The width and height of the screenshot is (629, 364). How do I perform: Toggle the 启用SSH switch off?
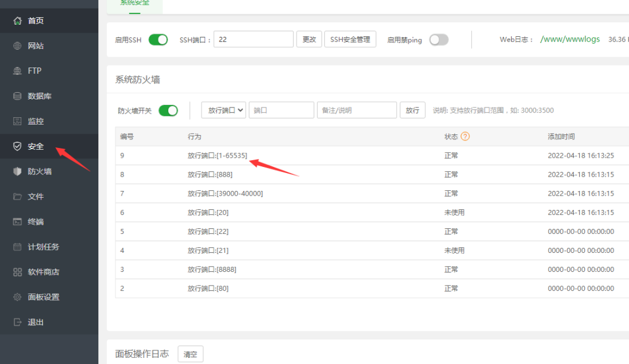click(158, 39)
